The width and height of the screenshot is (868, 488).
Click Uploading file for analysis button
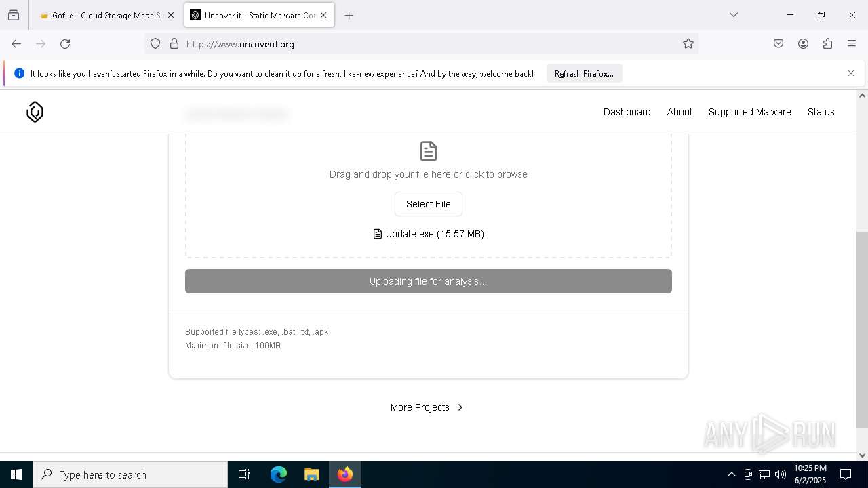(x=429, y=281)
